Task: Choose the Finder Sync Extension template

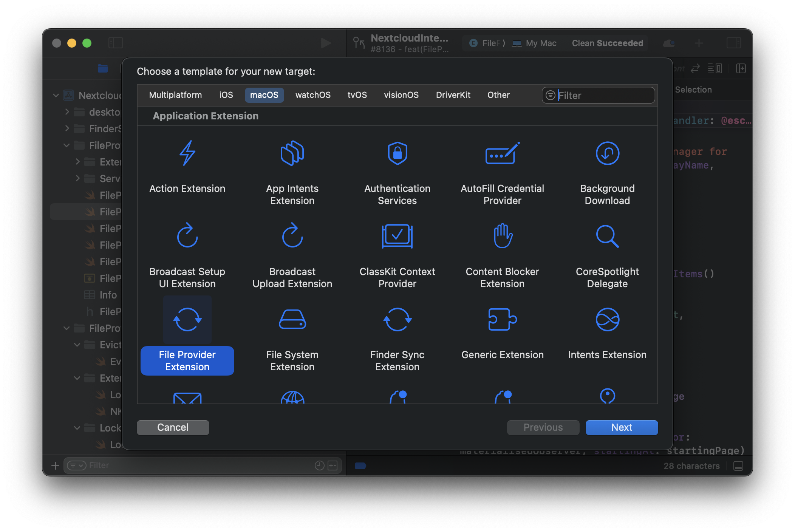Action: (x=397, y=336)
